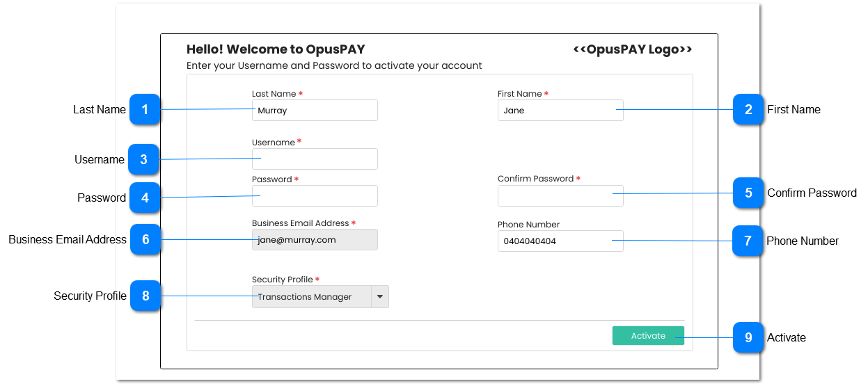Click the number 2 First Name callout badge
This screenshot has width=868, height=386.
pyautogui.click(x=748, y=109)
